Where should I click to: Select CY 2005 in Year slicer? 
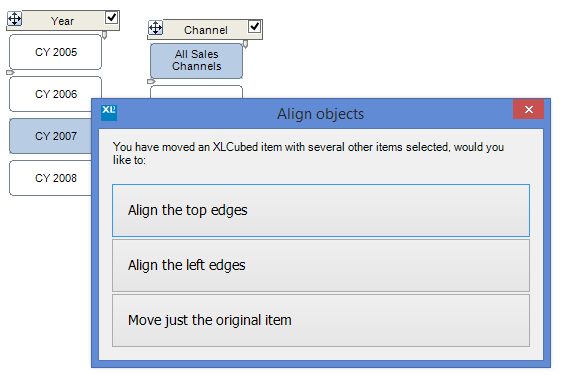(56, 52)
